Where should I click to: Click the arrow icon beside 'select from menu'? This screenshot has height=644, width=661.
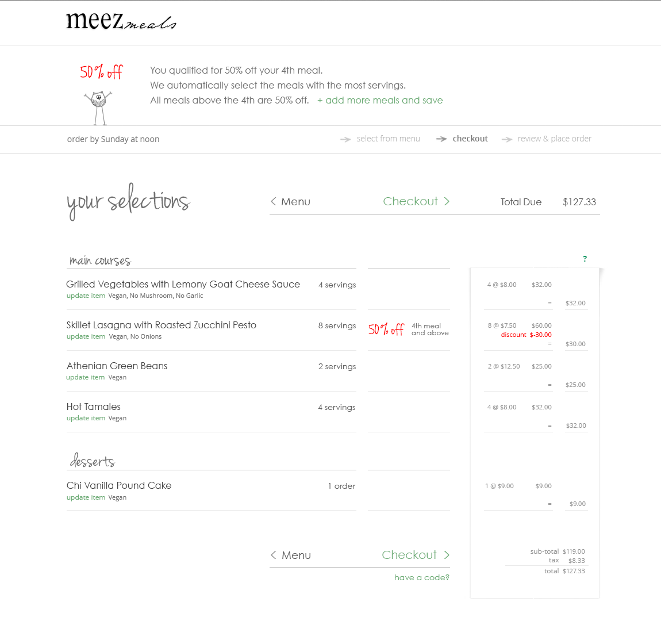click(x=345, y=139)
